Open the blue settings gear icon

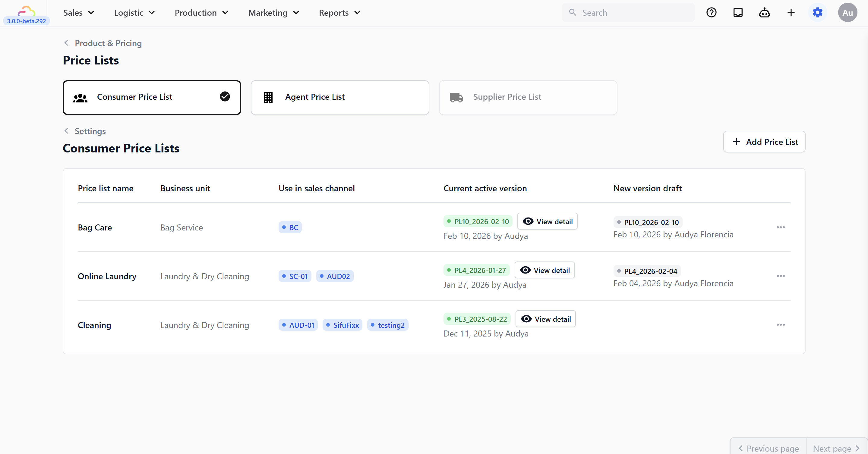coord(817,12)
